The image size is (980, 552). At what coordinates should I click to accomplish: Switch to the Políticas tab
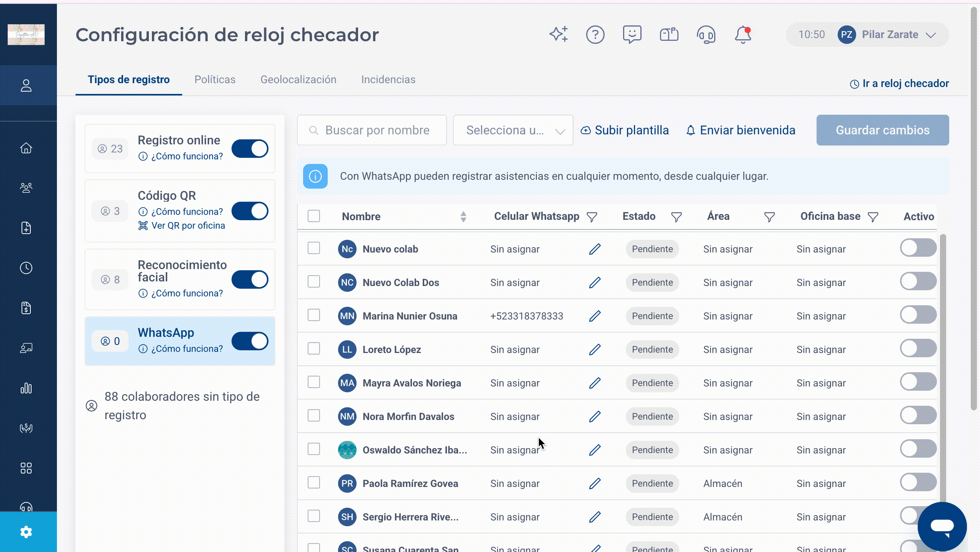215,80
